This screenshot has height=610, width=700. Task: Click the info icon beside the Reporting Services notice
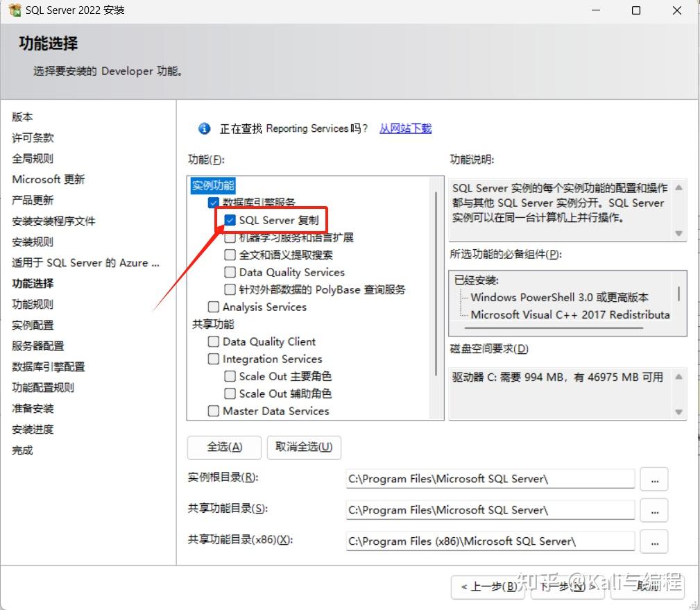pos(203,128)
